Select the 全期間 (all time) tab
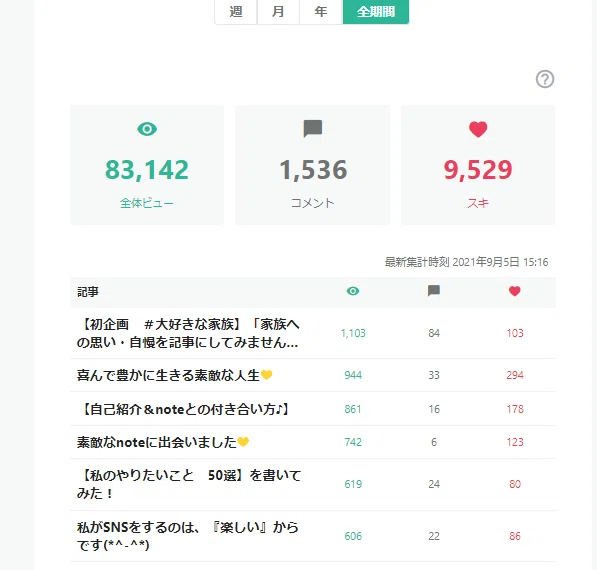This screenshot has width=597, height=570. [x=376, y=11]
